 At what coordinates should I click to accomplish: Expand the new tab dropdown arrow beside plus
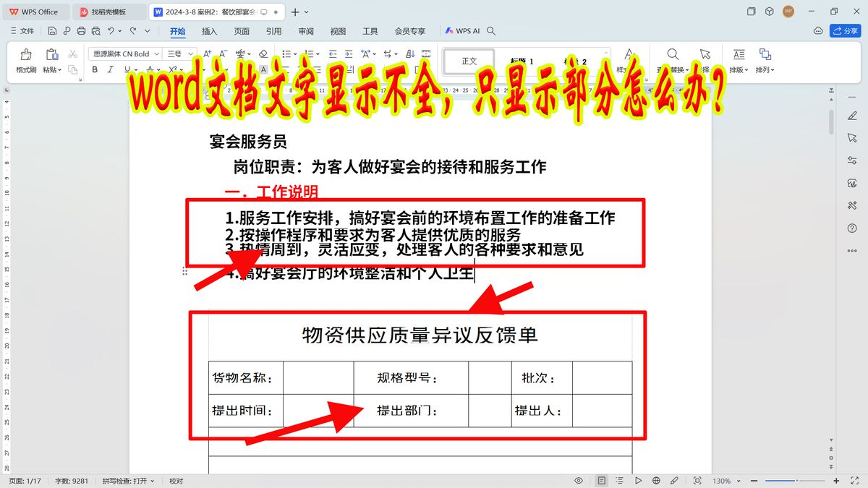coord(307,12)
